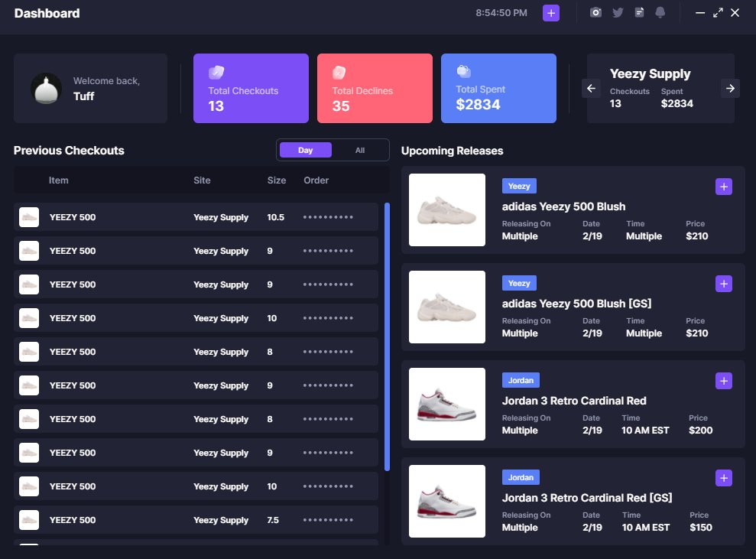This screenshot has width=756, height=559.
Task: Click the Yeezy tag on 500 Blush card
Action: coord(519,186)
